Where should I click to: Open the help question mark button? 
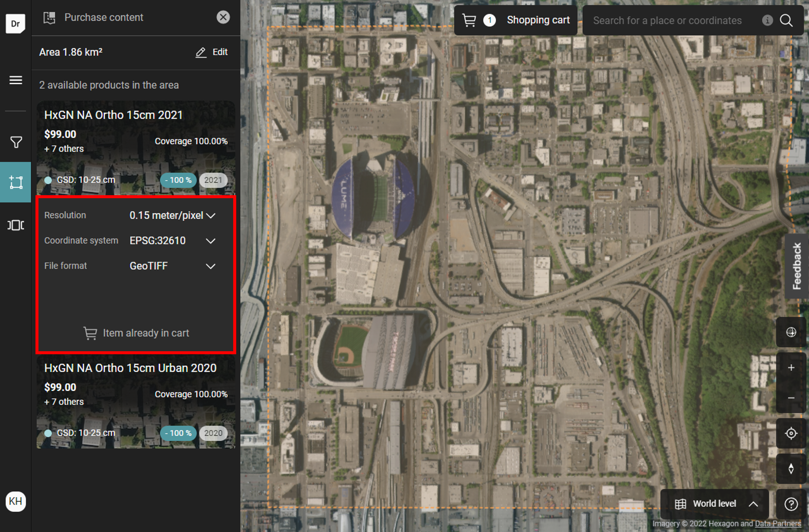[791, 504]
